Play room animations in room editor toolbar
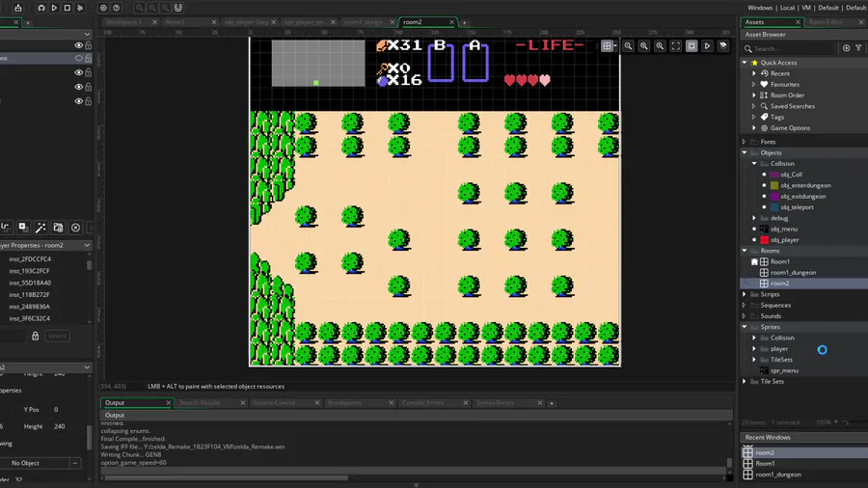The image size is (868, 488). click(x=708, y=46)
